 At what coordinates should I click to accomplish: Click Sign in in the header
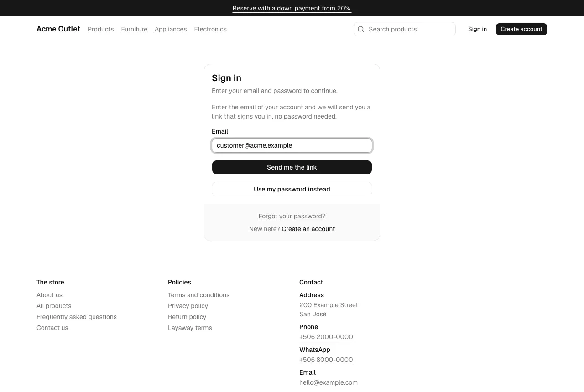477,29
